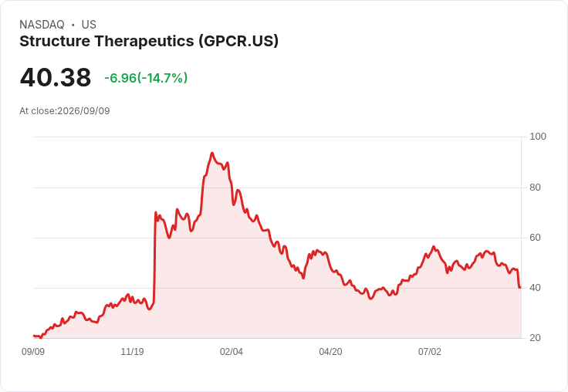Click the 07/02 date axis label
The image size is (568, 392).
point(430,351)
